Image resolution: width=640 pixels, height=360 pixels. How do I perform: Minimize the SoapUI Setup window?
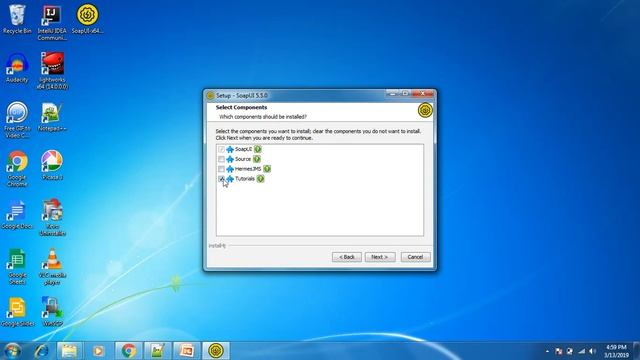392,94
